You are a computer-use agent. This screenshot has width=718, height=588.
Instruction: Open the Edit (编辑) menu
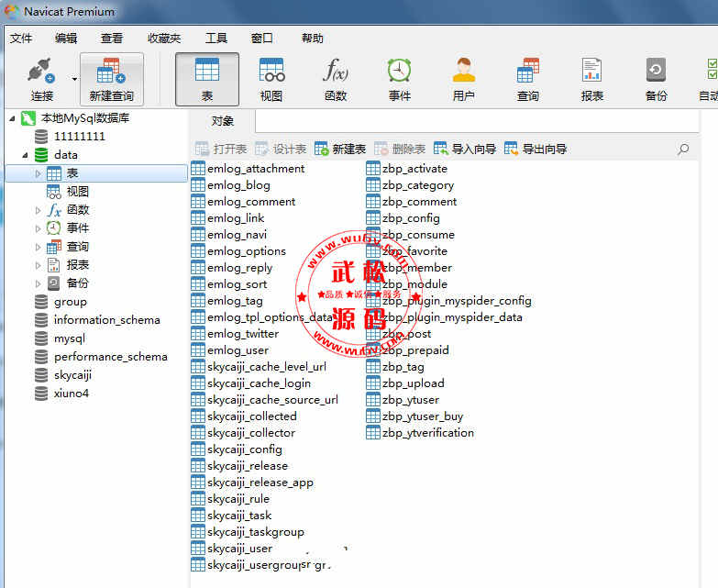coord(66,38)
